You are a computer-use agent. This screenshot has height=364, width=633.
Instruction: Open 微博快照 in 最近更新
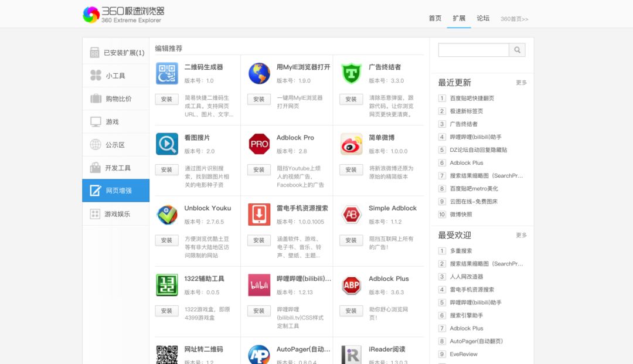tap(461, 215)
